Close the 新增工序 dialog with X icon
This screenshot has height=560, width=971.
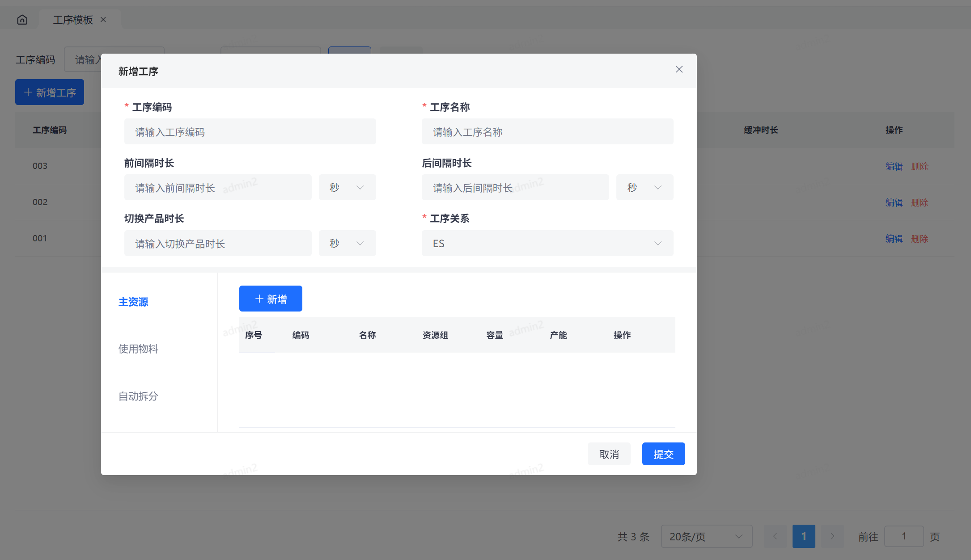pos(679,69)
